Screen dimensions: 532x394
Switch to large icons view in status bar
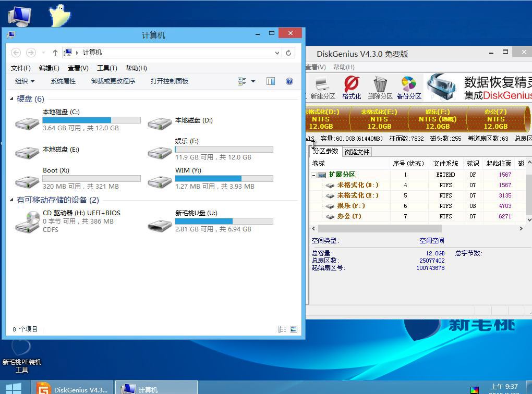click(x=294, y=329)
